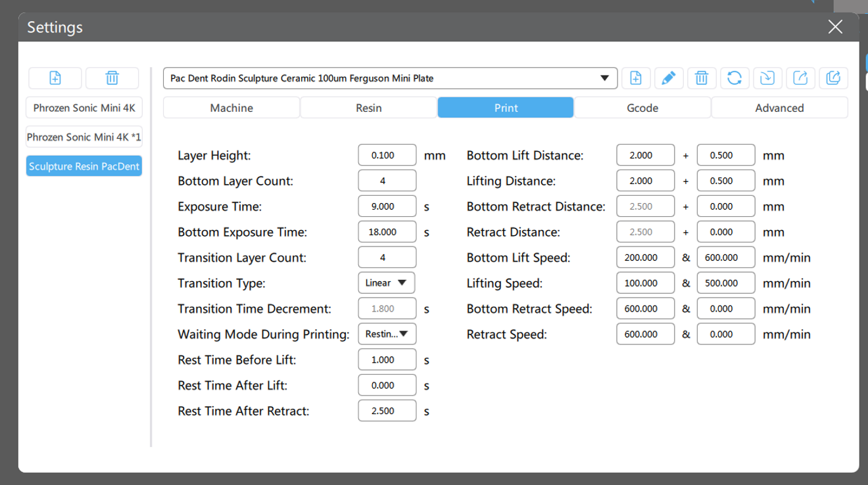Select the Phrozen Sonic Mini 4K printer
This screenshot has height=485, width=868.
pyautogui.click(x=84, y=108)
